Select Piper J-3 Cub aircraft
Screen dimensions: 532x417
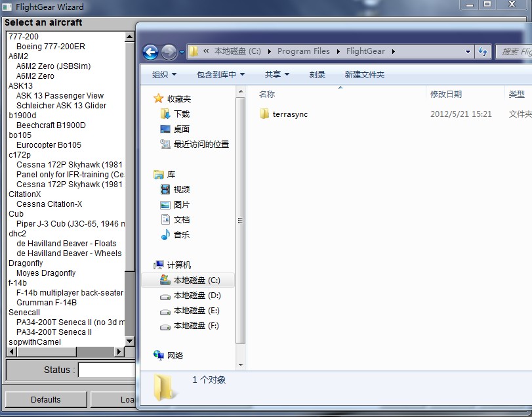pos(70,223)
